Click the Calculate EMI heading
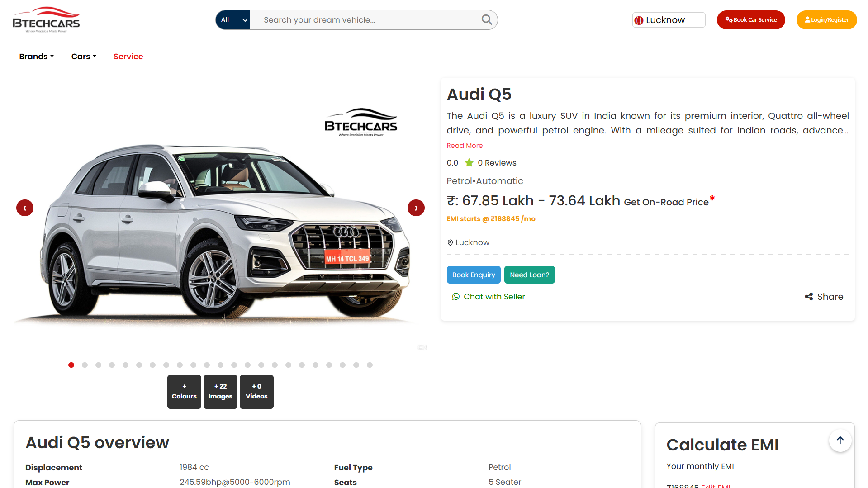The height and width of the screenshot is (488, 868). pos(722,445)
